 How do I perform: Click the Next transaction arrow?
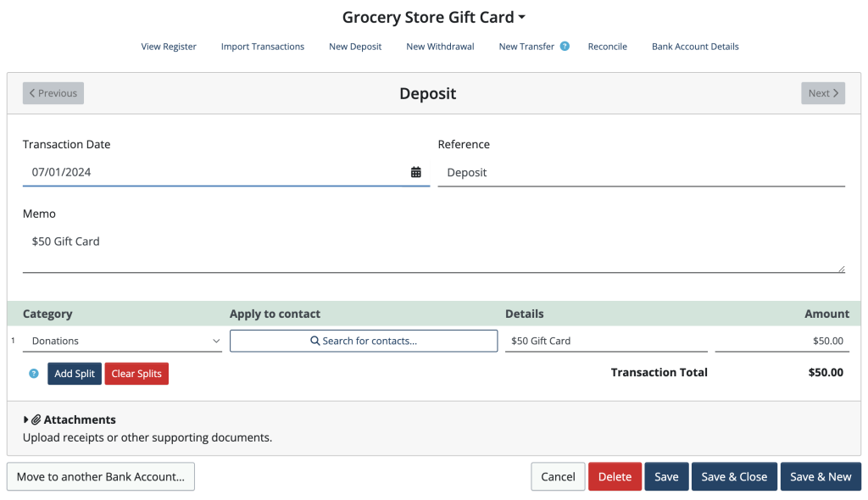coord(822,92)
